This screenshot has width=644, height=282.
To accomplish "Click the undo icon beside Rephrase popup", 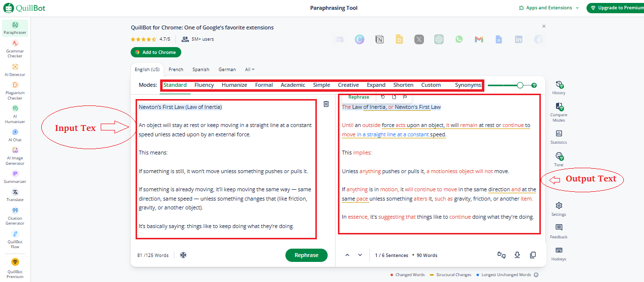I will [x=383, y=97].
